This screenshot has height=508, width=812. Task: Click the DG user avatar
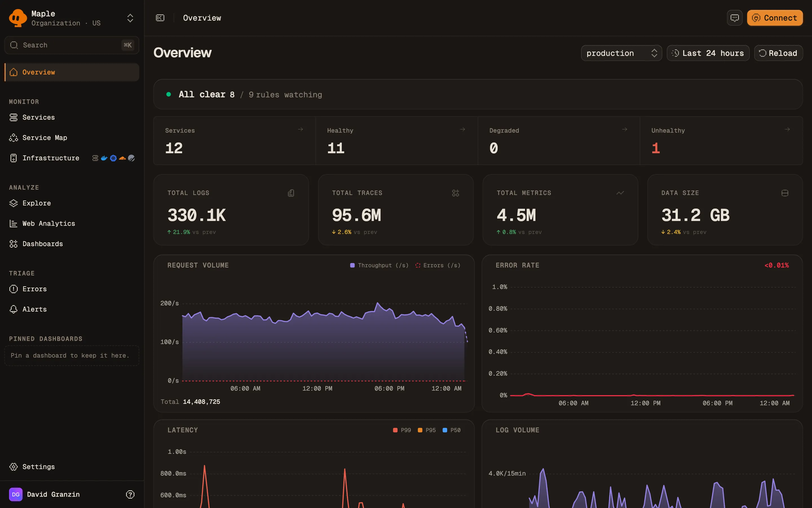click(x=16, y=494)
